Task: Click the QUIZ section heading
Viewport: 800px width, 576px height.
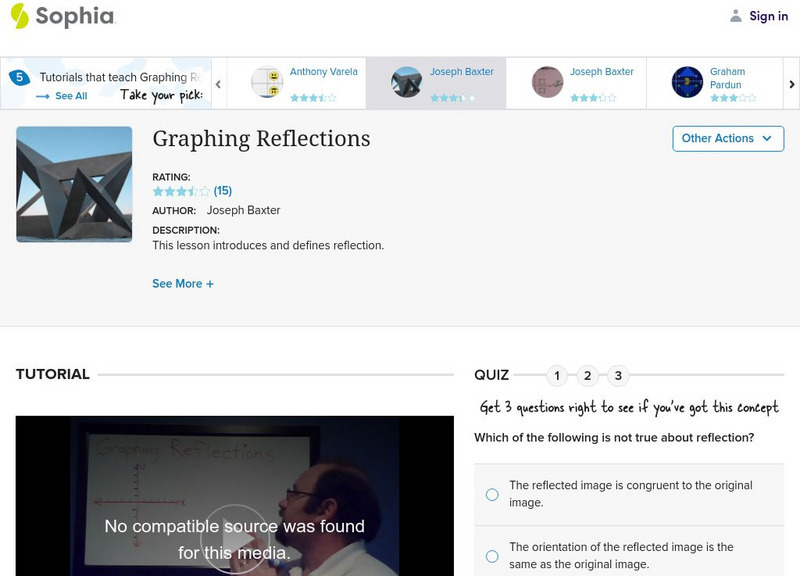Action: coord(491,375)
